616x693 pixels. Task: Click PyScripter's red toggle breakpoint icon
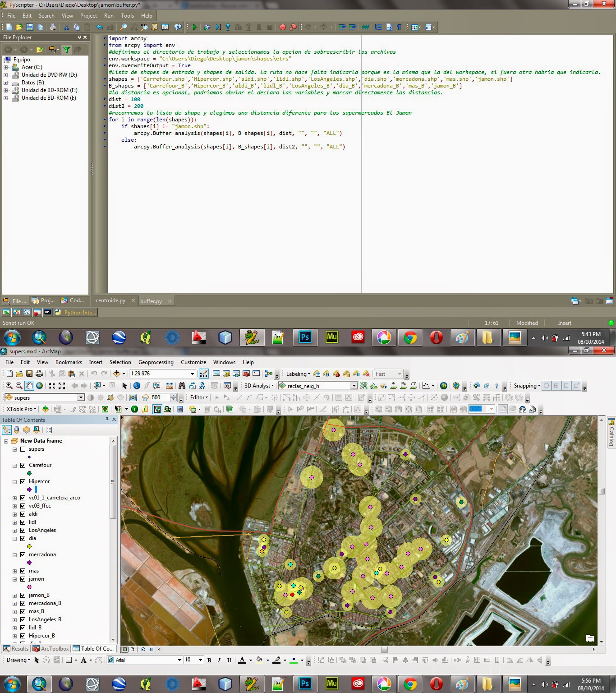(x=282, y=27)
